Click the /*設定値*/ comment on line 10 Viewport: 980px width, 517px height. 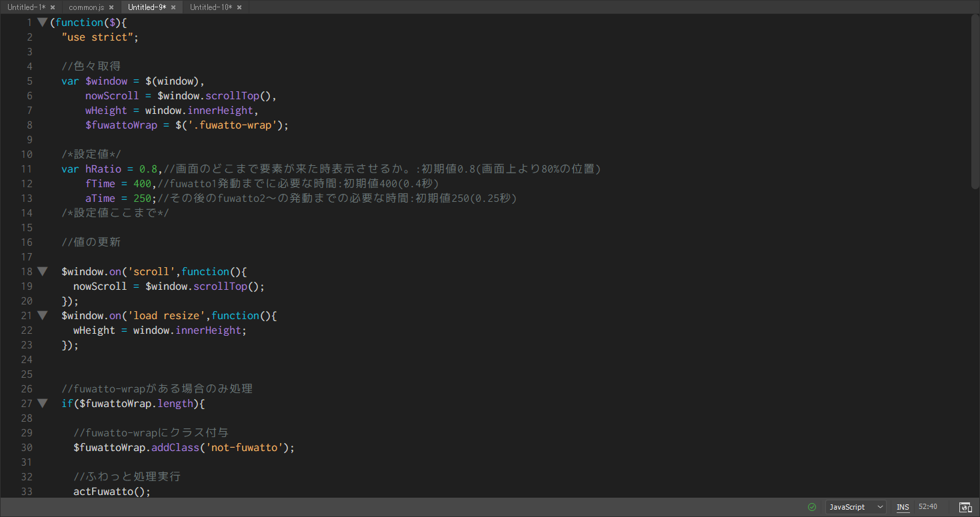tap(91, 154)
